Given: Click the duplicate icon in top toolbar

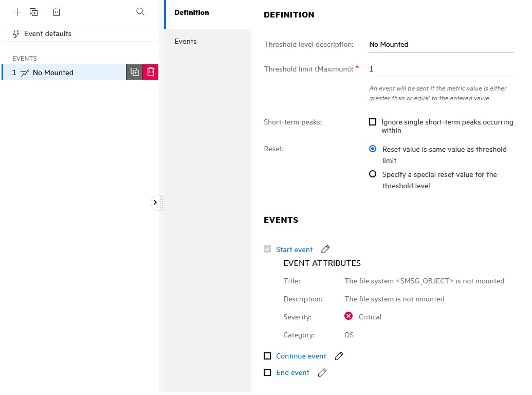Looking at the screenshot, I should tap(34, 12).
